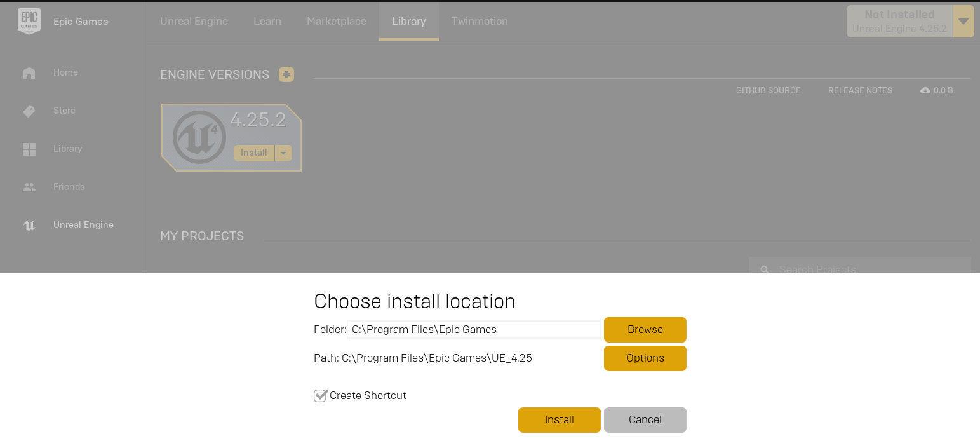Open the Store from the sidebar icon
Screen dimensions: 980x441
pos(29,111)
